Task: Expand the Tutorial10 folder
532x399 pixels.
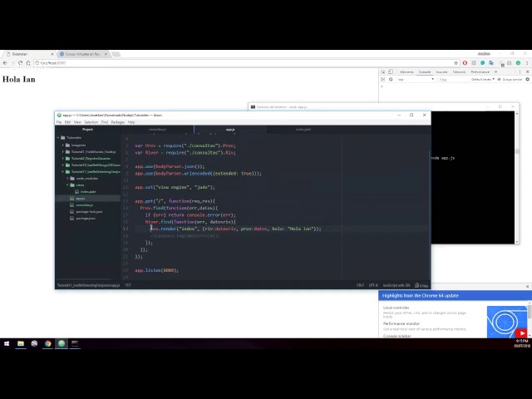Action: pyautogui.click(x=63, y=165)
